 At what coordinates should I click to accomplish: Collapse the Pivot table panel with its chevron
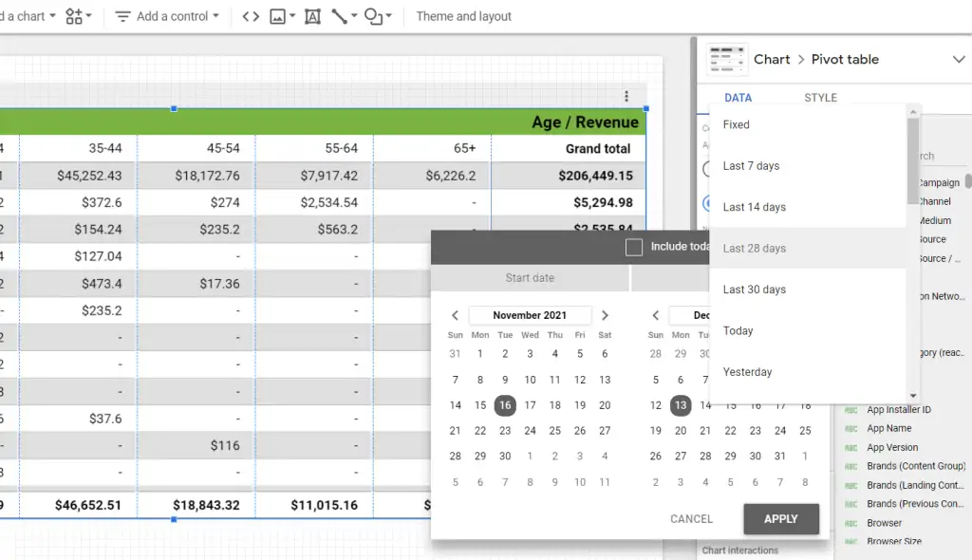tap(958, 59)
